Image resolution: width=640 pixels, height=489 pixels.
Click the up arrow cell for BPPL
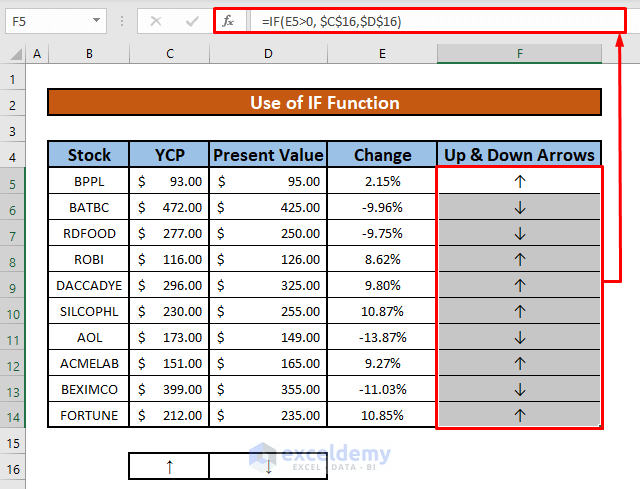519,181
